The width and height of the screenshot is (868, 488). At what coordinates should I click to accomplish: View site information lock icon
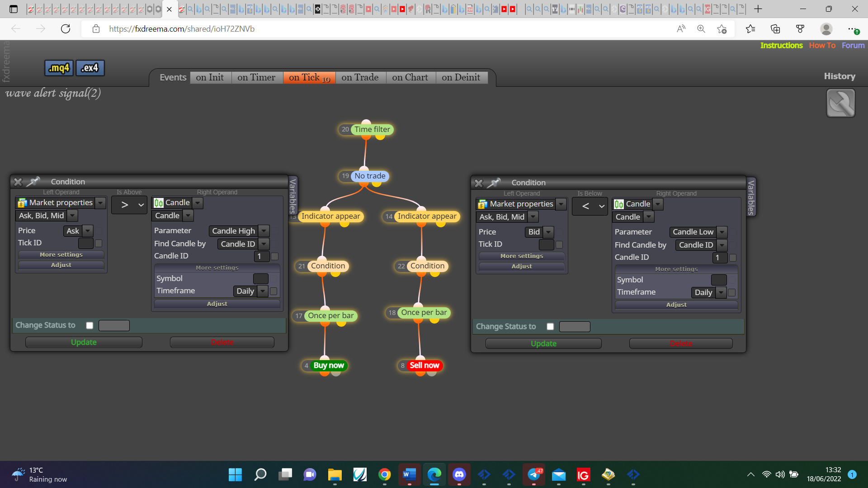click(x=96, y=29)
